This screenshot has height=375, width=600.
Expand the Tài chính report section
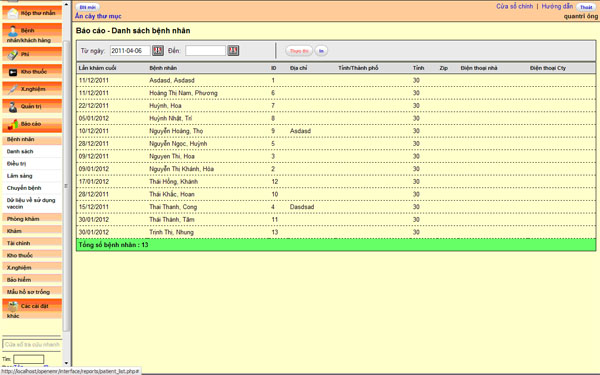pyautogui.click(x=32, y=243)
